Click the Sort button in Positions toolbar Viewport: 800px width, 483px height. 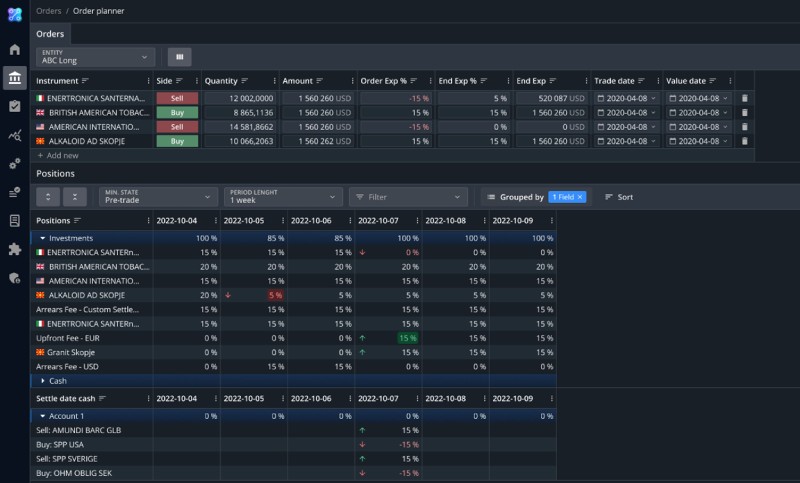pyautogui.click(x=618, y=197)
